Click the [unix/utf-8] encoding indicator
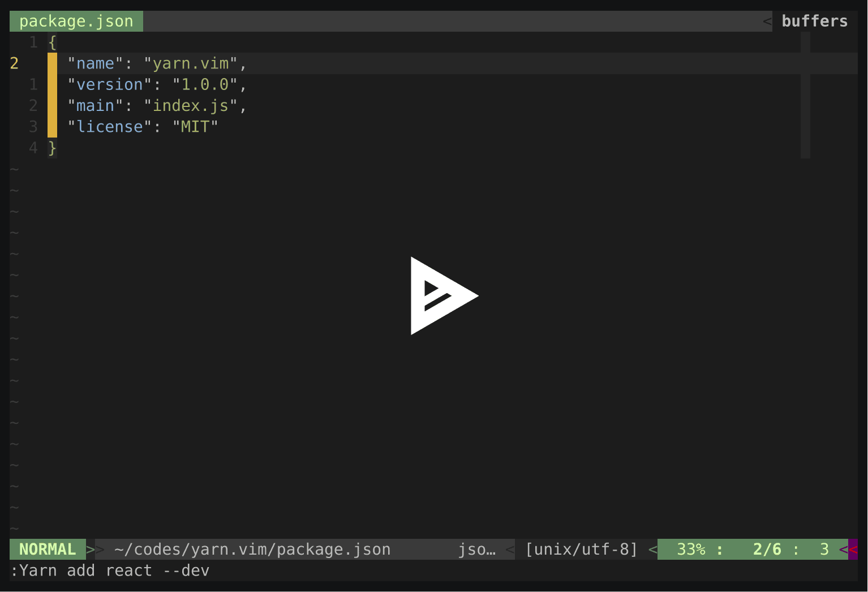868x592 pixels. tap(582, 549)
